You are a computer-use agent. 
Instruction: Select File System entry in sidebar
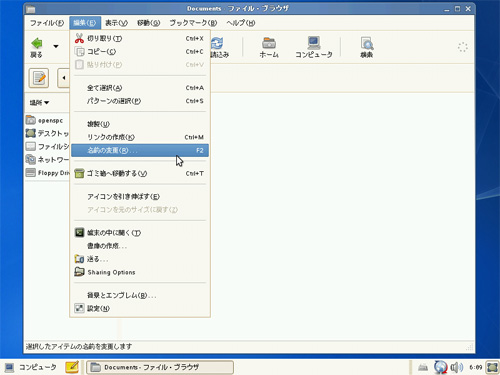47,146
